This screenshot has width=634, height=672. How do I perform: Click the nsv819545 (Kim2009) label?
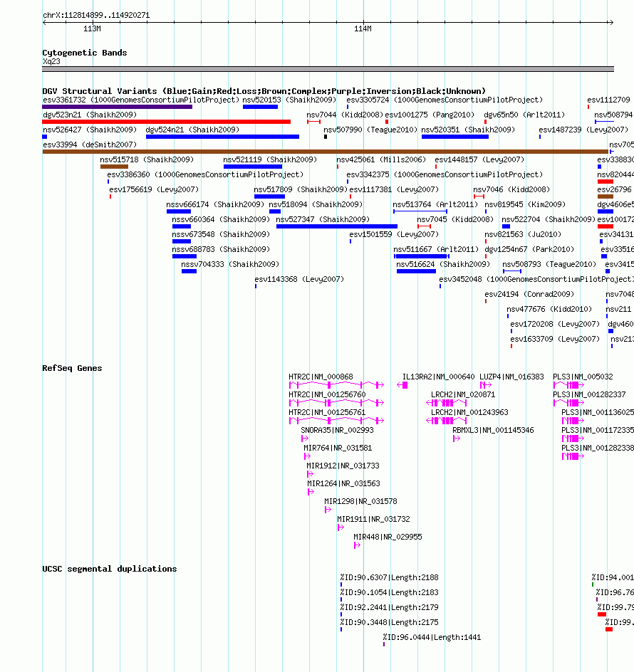tap(525, 204)
